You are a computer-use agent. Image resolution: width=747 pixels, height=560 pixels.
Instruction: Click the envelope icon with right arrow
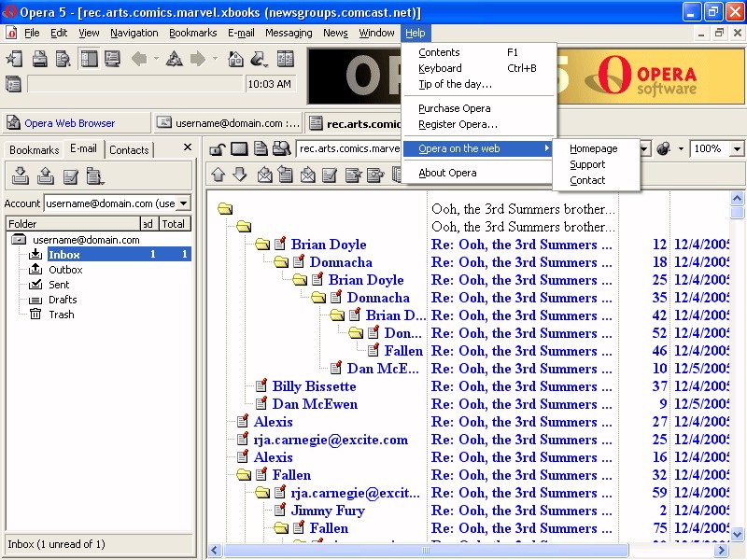pyautogui.click(x=308, y=175)
